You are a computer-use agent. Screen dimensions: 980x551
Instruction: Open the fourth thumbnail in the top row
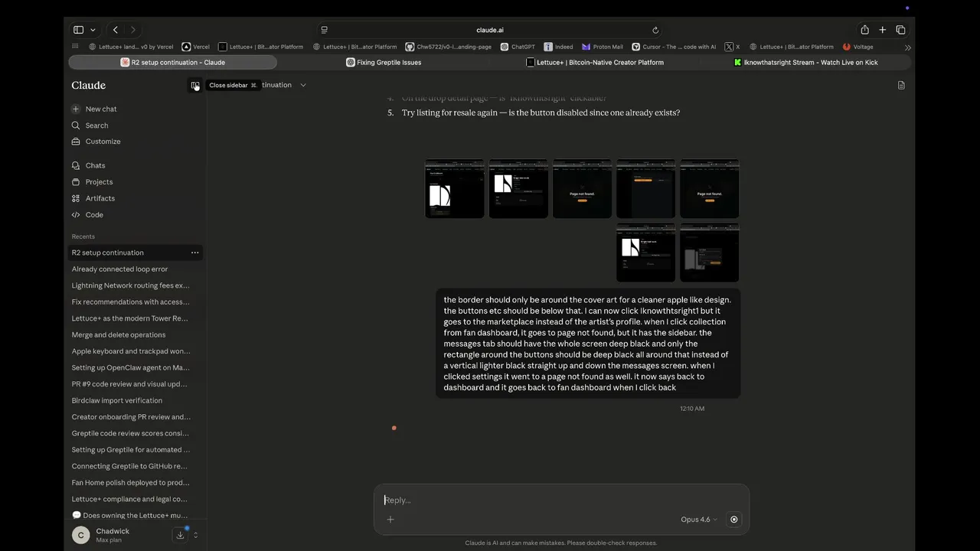(x=645, y=188)
